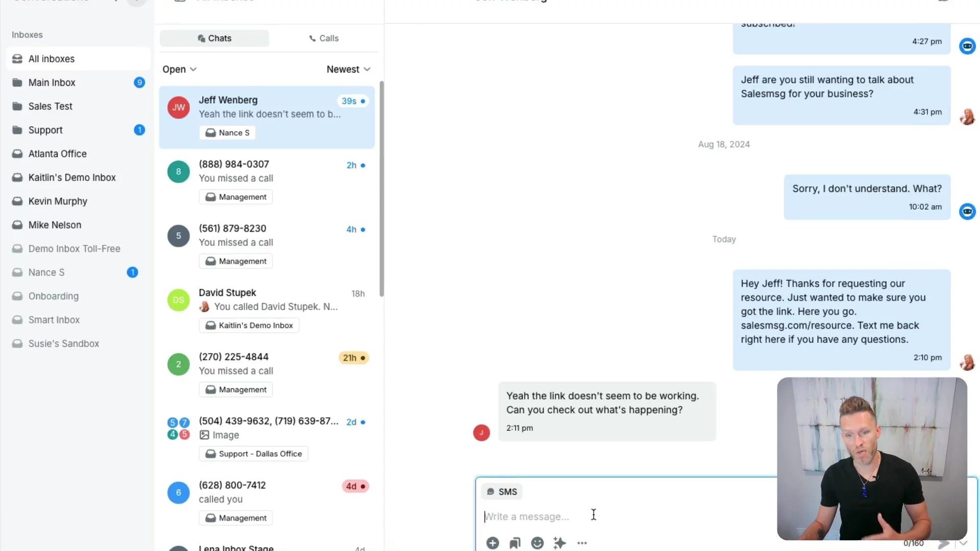Switch to the Calls tab
Viewport: 980px width, 551px height.
pos(324,38)
